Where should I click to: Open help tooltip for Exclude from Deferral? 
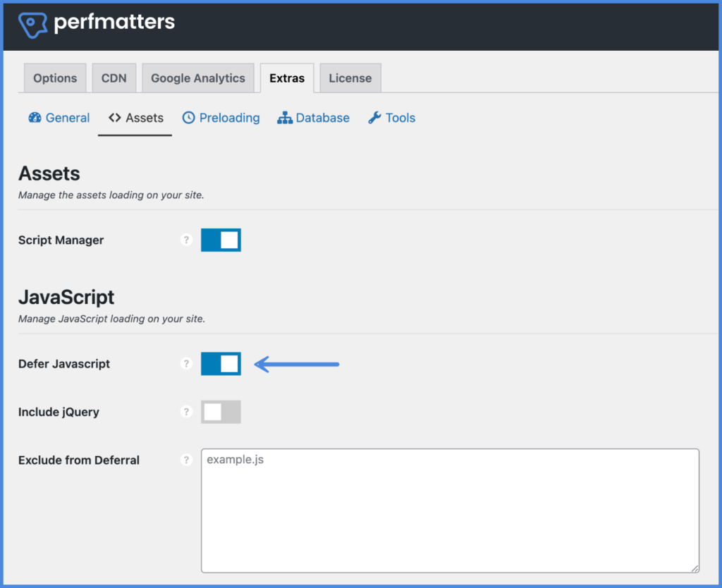(x=186, y=460)
